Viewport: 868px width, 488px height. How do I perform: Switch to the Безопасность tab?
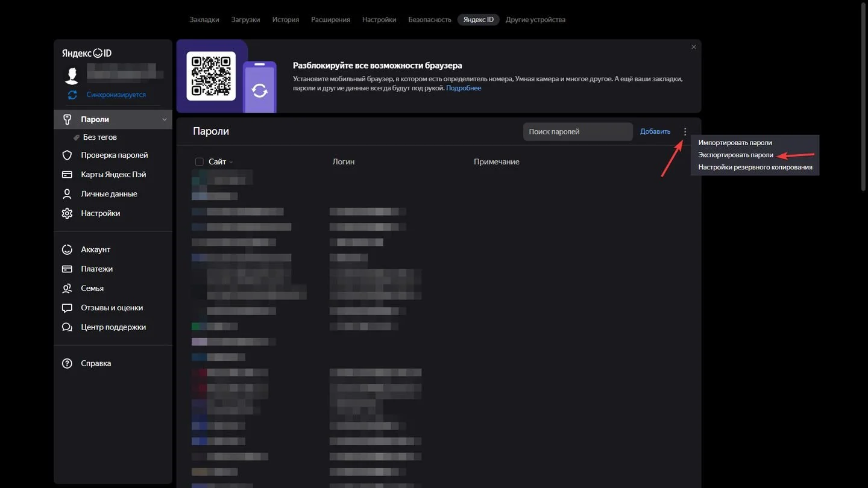pyautogui.click(x=430, y=19)
